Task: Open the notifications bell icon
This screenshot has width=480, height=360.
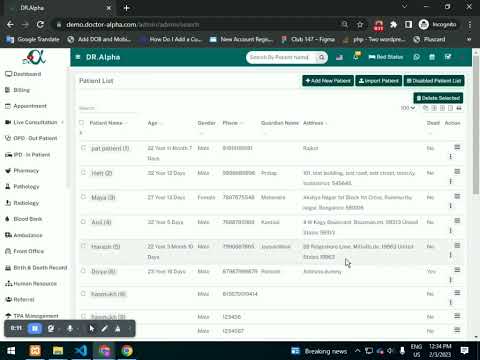Action: pos(357,56)
